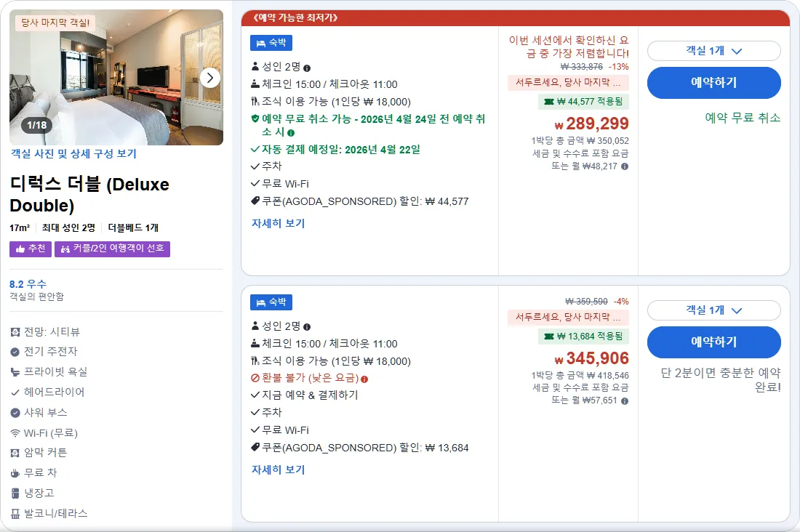Open 자세히 보기 for the non-refundable offer

[x=278, y=469]
